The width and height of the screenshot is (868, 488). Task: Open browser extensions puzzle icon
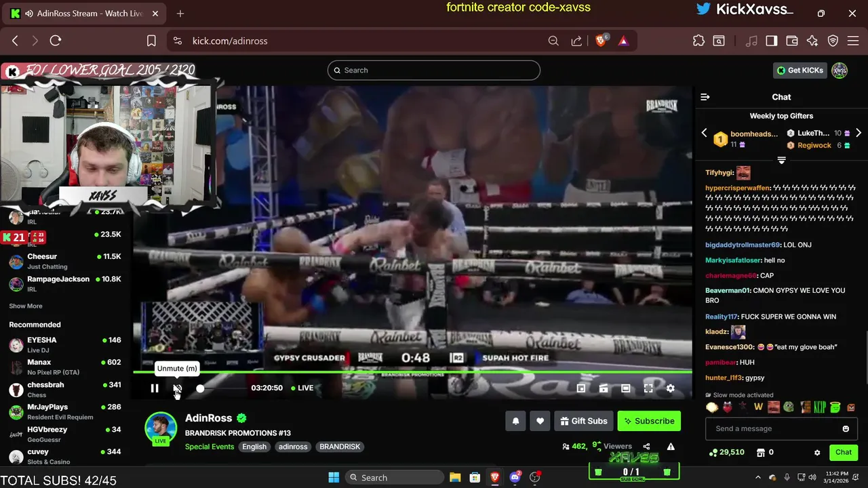tap(698, 41)
